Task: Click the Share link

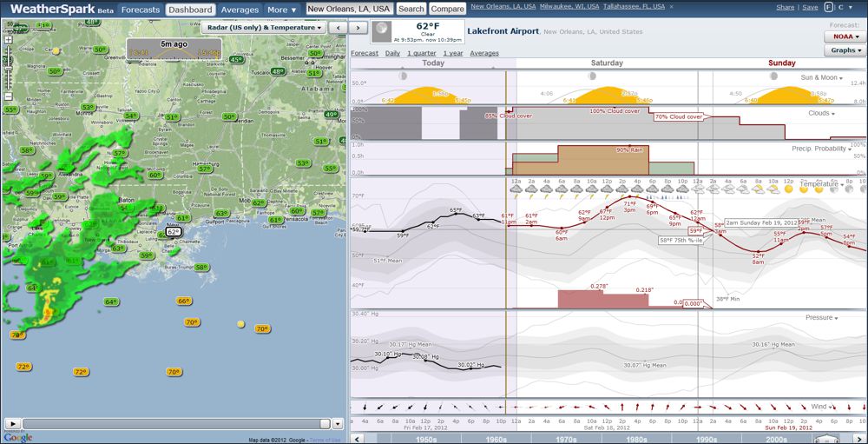Action: (x=785, y=7)
